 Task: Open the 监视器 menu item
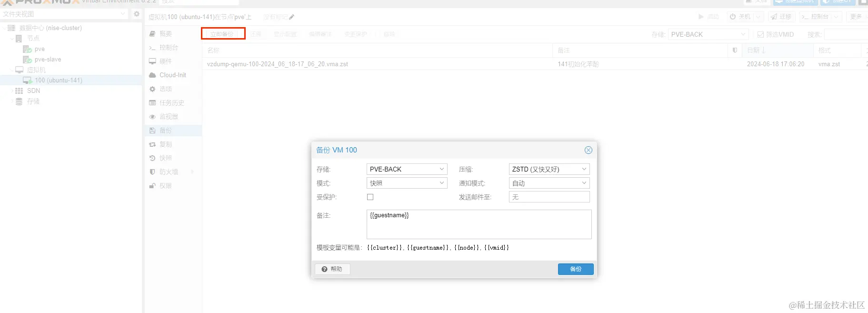tap(173, 117)
